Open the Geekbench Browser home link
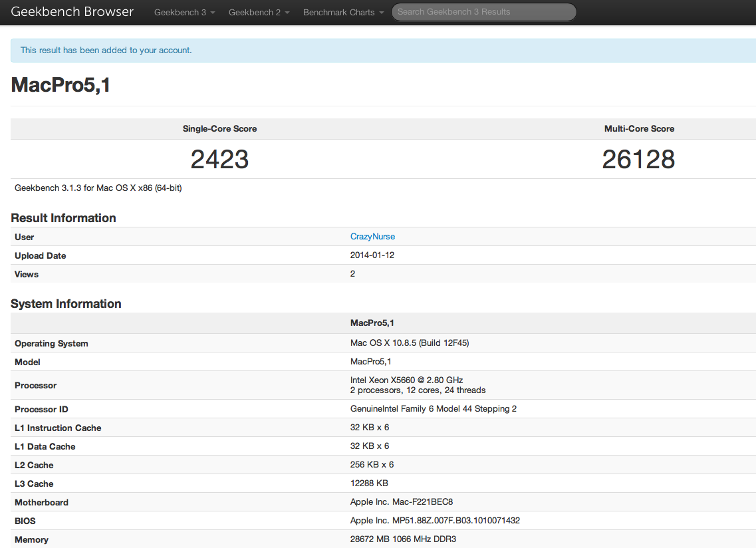 tap(72, 11)
